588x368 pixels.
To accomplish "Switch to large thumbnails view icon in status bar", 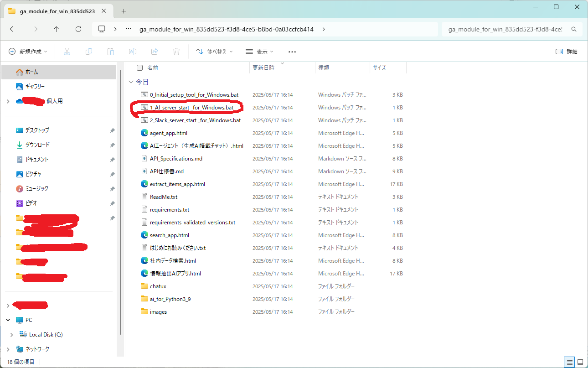I will tap(580, 362).
